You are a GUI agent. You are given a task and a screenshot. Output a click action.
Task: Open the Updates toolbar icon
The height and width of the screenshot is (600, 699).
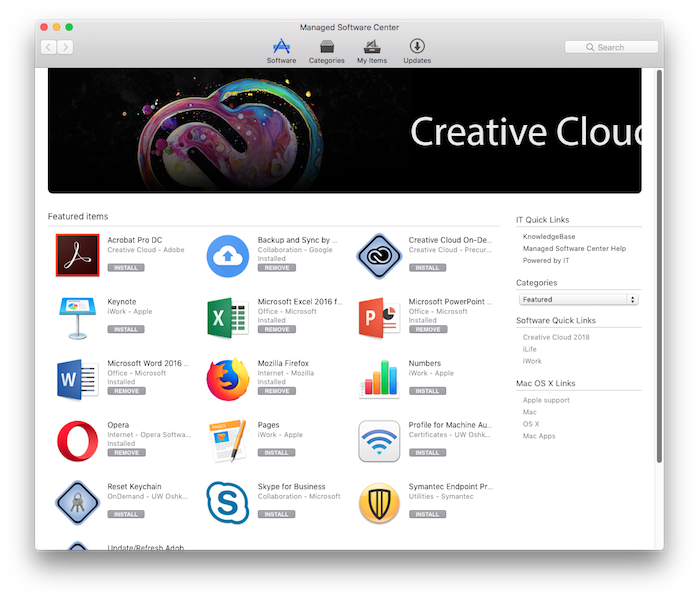(417, 46)
